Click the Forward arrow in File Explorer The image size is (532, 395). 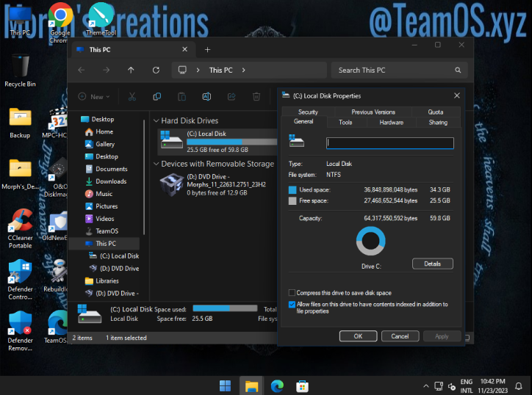[107, 70]
